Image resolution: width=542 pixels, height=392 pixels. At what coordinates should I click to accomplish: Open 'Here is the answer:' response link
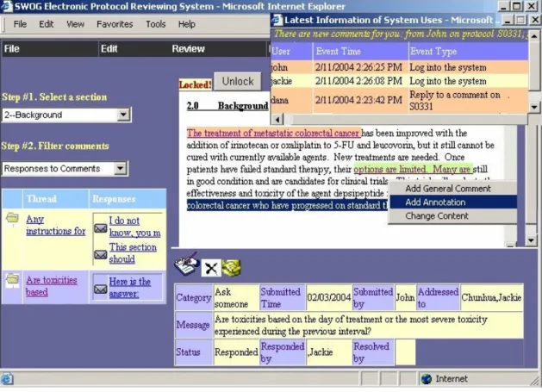(129, 288)
